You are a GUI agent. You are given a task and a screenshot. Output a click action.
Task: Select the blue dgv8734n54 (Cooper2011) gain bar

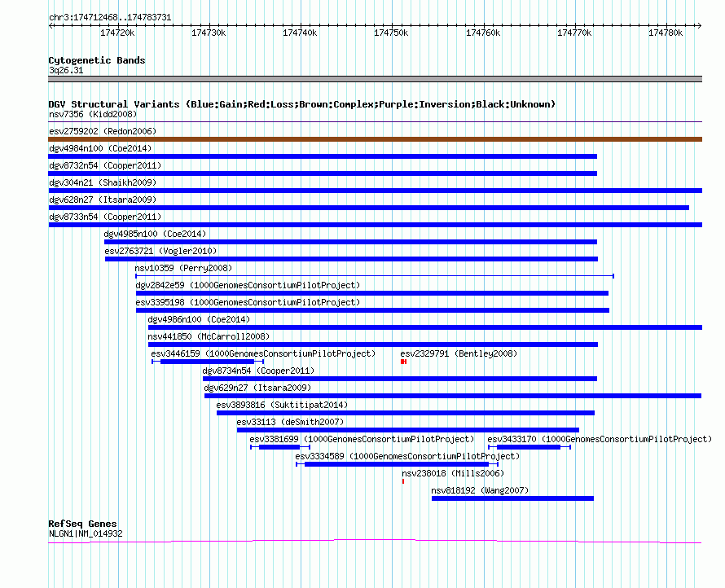click(x=400, y=379)
